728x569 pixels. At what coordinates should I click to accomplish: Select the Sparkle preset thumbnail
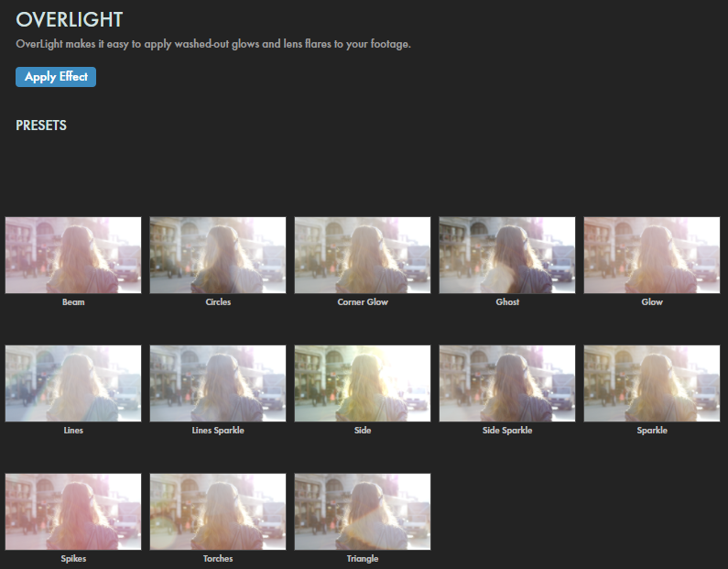point(652,383)
